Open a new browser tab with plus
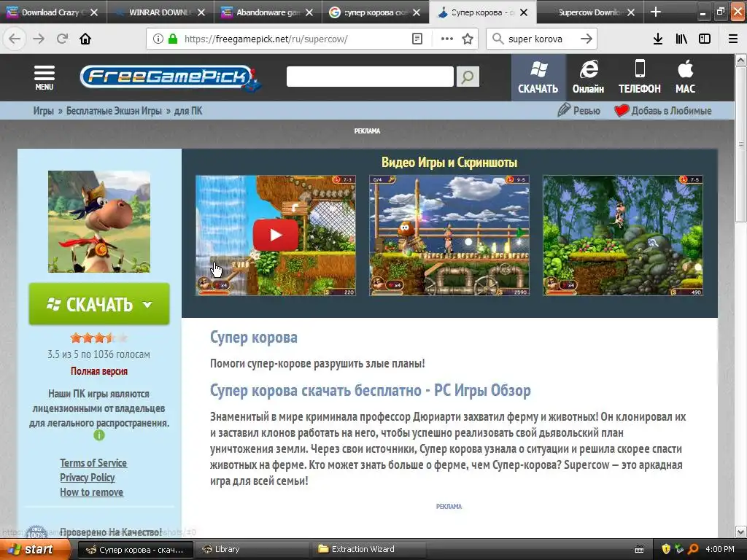This screenshot has height=560, width=747. [656, 12]
